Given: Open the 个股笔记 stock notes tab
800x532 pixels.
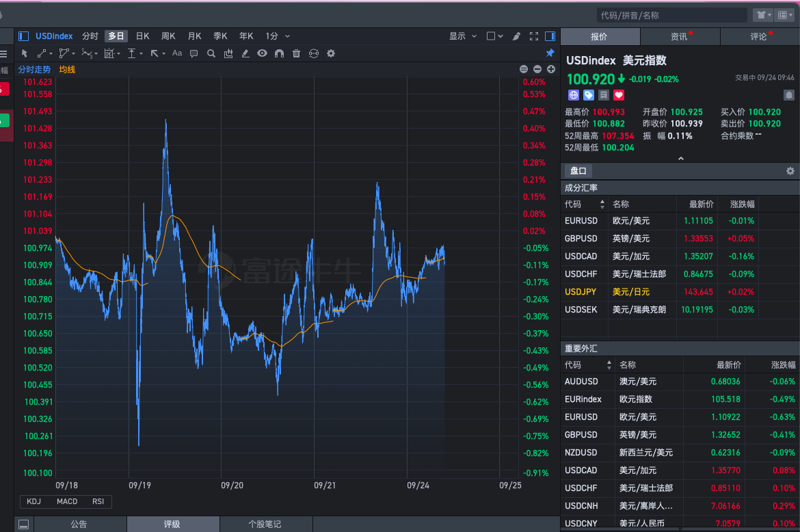Looking at the screenshot, I should click(x=265, y=524).
